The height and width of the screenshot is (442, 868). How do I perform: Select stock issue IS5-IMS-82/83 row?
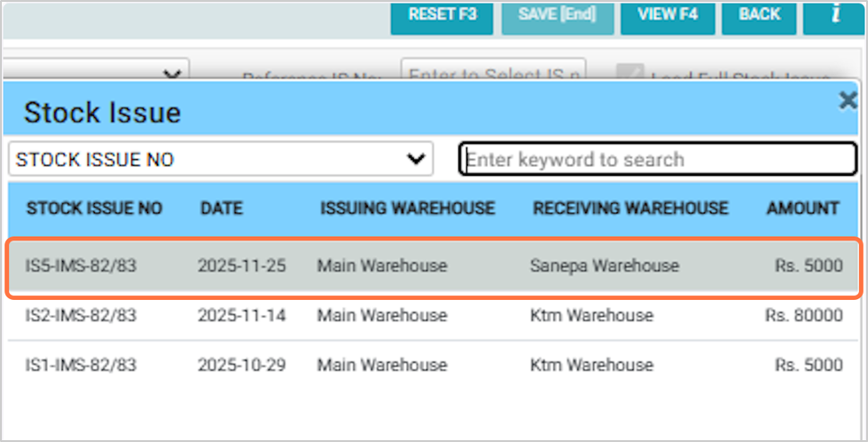[434, 266]
